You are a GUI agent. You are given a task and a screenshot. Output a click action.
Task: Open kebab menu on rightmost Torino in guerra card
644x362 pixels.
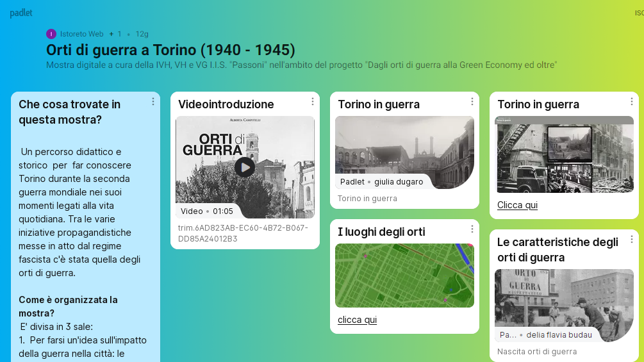click(x=632, y=101)
